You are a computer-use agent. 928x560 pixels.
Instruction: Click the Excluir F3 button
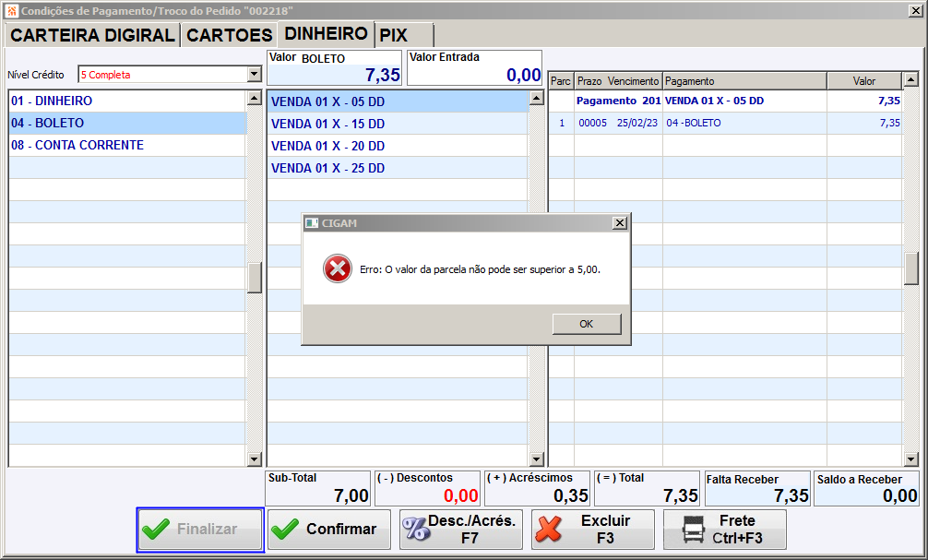point(593,530)
